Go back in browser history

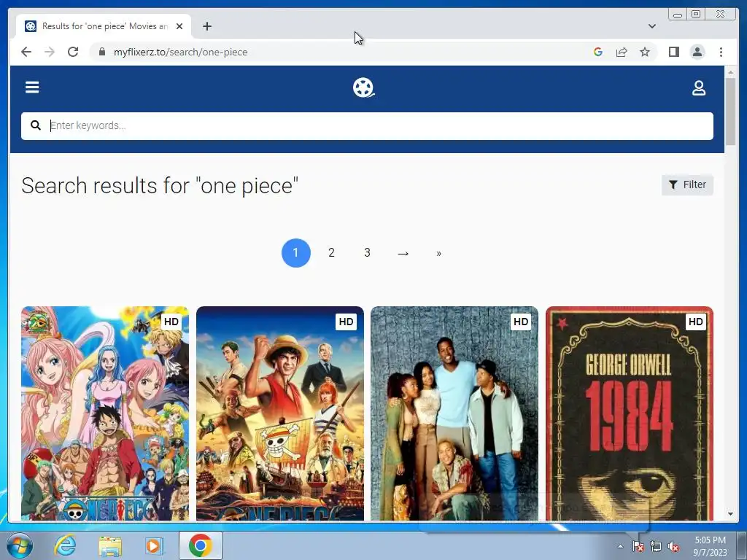click(x=26, y=52)
